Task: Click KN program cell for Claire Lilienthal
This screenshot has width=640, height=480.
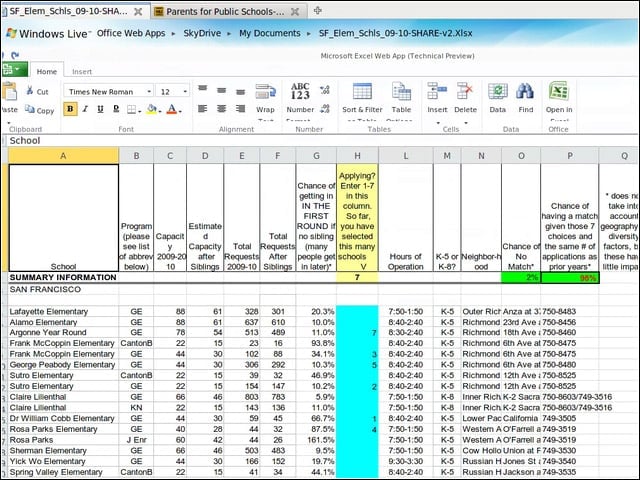Action: [136, 408]
